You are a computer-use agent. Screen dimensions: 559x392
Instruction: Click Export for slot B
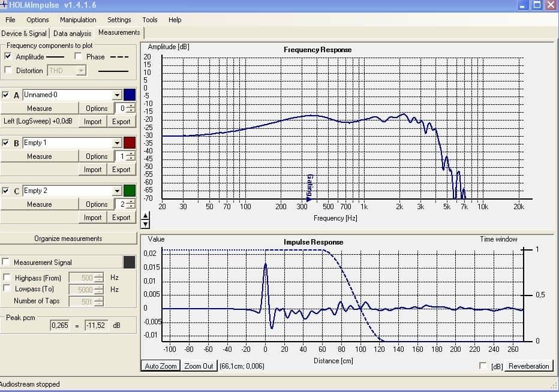click(x=121, y=170)
